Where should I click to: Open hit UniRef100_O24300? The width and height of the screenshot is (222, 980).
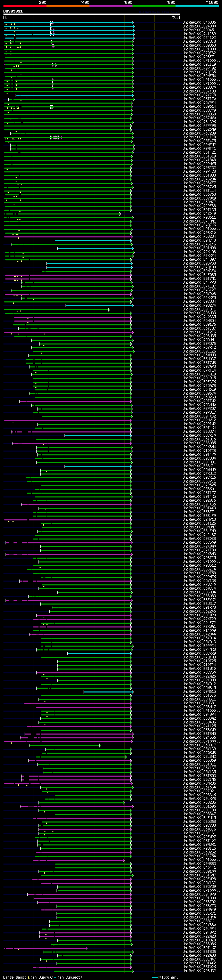point(199,26)
